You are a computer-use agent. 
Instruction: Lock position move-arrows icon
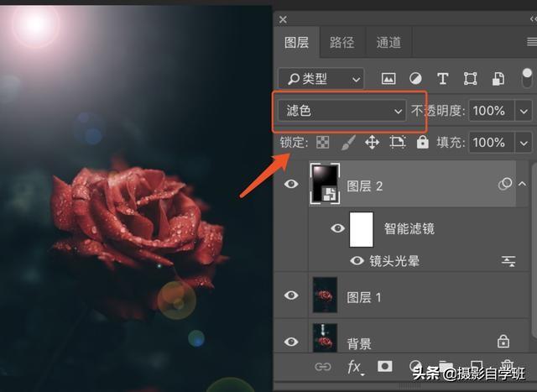pos(372,142)
